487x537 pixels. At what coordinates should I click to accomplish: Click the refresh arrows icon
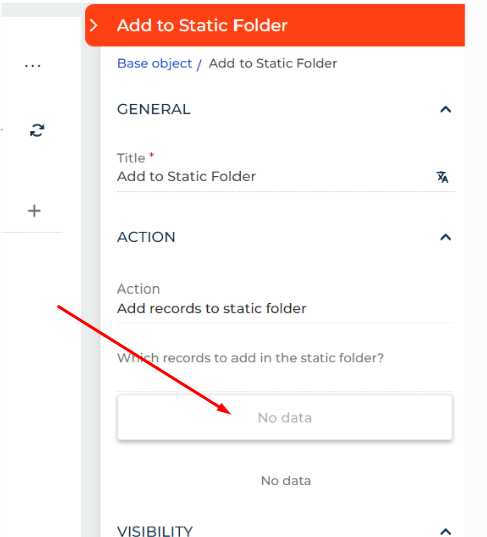pos(37,130)
